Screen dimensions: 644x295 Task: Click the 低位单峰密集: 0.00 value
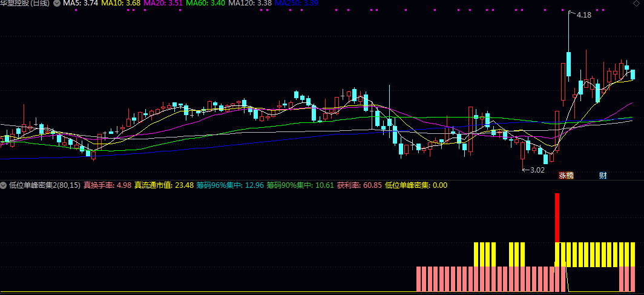click(x=416, y=185)
